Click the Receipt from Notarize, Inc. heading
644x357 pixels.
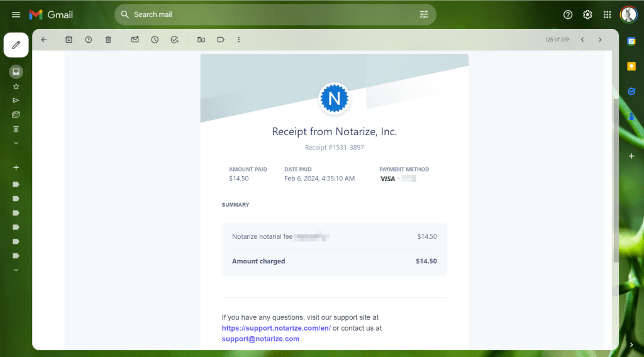point(335,131)
